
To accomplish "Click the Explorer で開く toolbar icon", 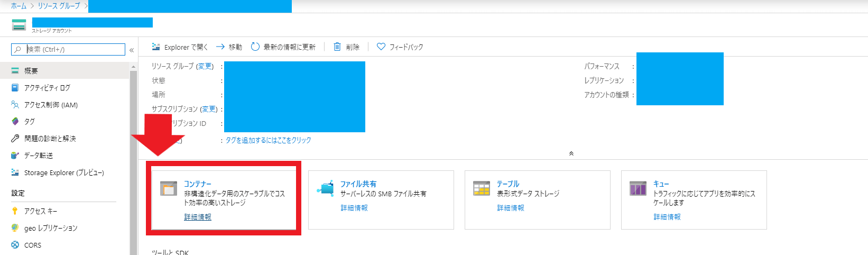I will [156, 47].
